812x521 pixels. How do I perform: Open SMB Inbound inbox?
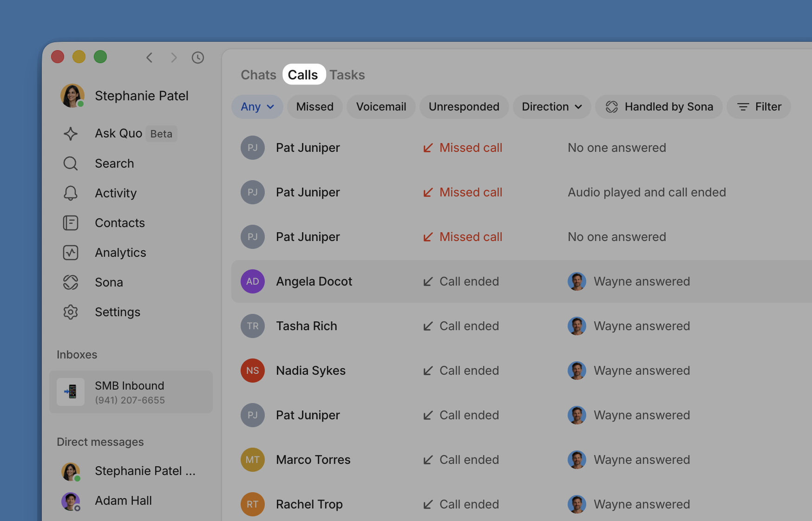pyautogui.click(x=131, y=392)
